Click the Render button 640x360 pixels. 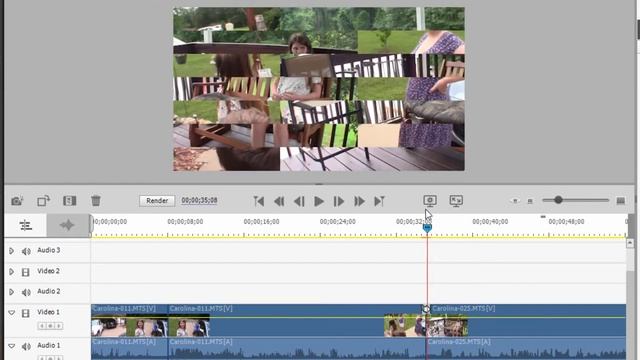point(157,201)
